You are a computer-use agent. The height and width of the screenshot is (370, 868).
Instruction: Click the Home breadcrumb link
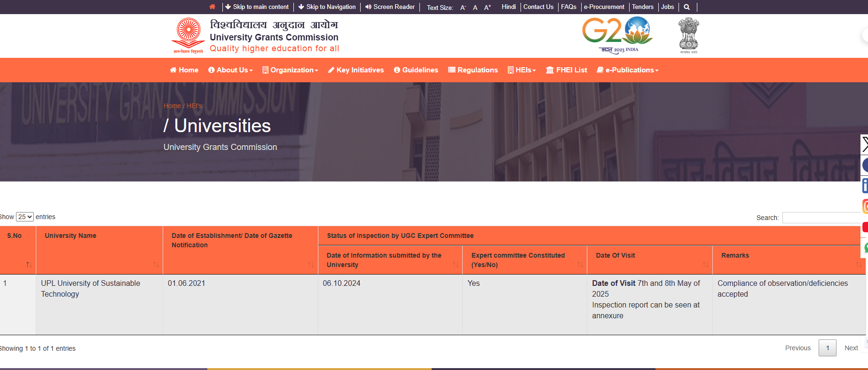click(x=172, y=106)
